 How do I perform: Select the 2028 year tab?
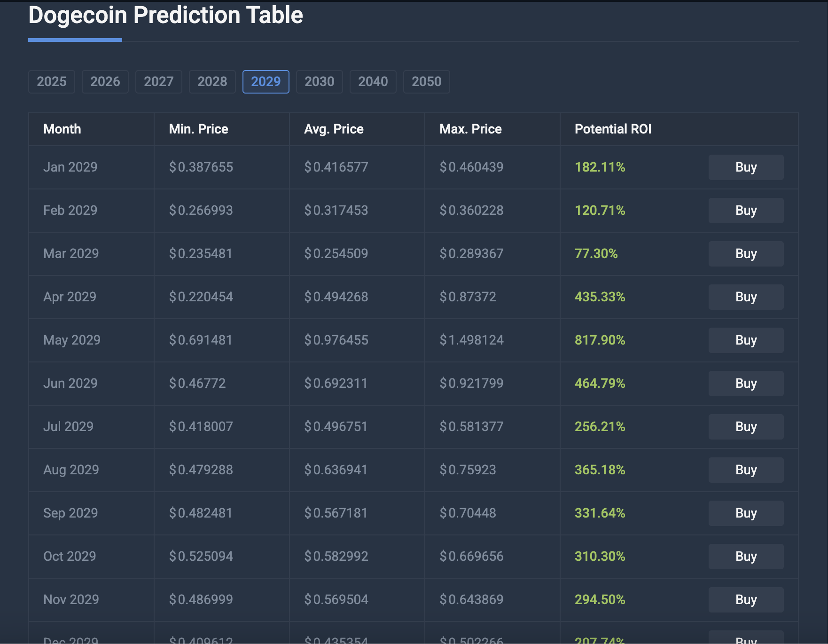coord(212,81)
